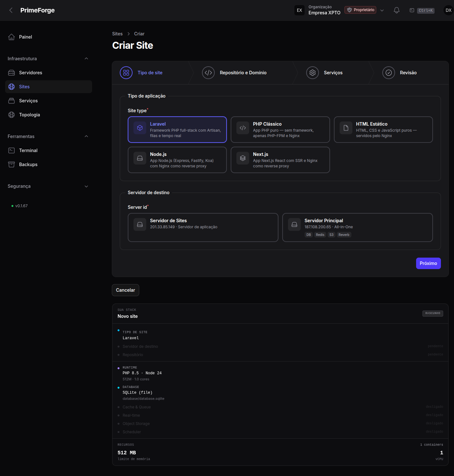Click the Cancelar button
454x476 pixels.
click(126, 290)
